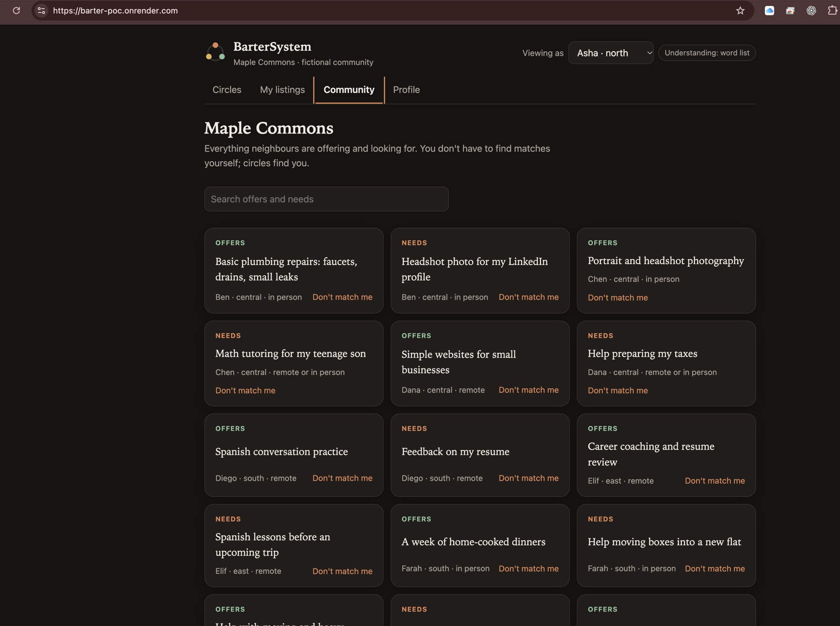
Task: Click the BarterSystem circle logo
Action: coord(216,52)
